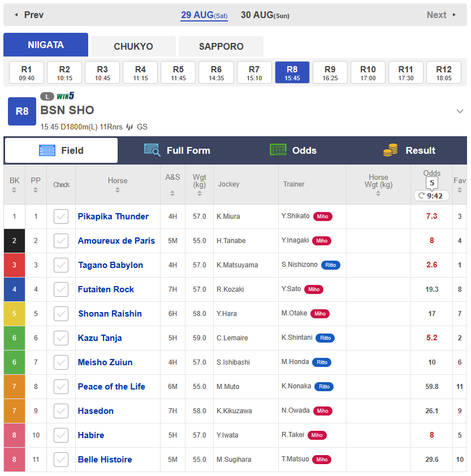Click black bracket 2 color cell

14,241
